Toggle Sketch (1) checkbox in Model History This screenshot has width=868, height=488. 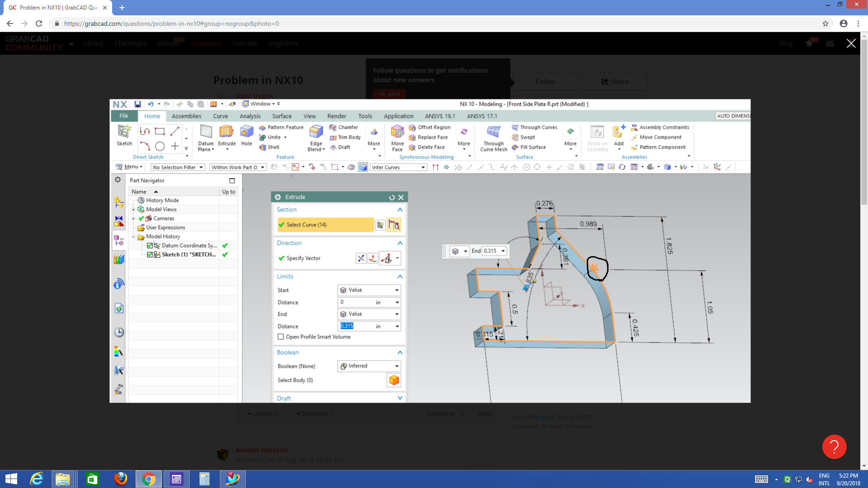pyautogui.click(x=150, y=255)
